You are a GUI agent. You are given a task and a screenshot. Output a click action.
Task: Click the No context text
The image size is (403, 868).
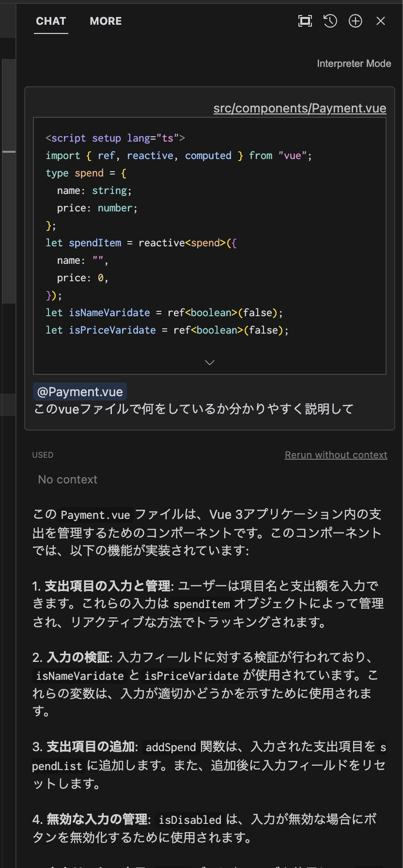(68, 480)
